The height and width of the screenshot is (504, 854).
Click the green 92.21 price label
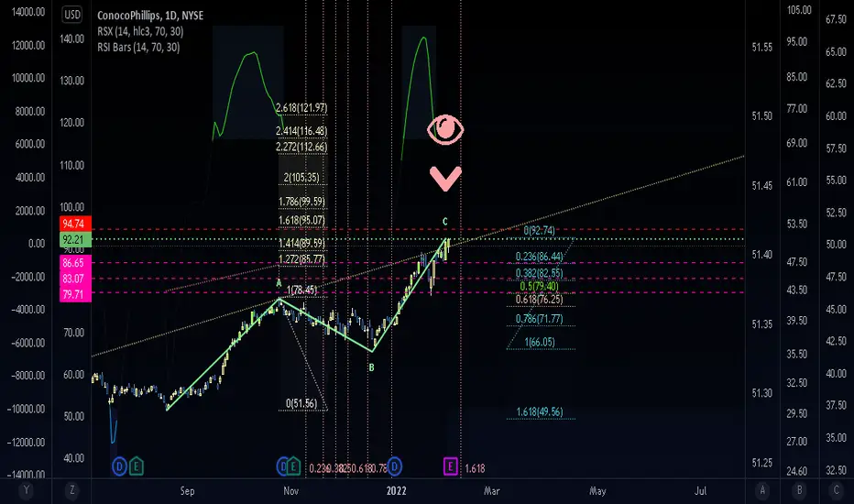pyautogui.click(x=73, y=239)
